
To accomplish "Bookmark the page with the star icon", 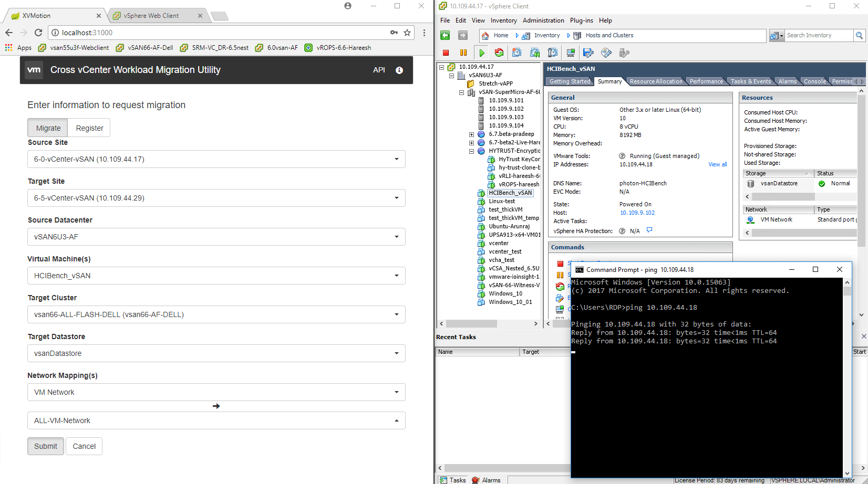I will (x=407, y=33).
